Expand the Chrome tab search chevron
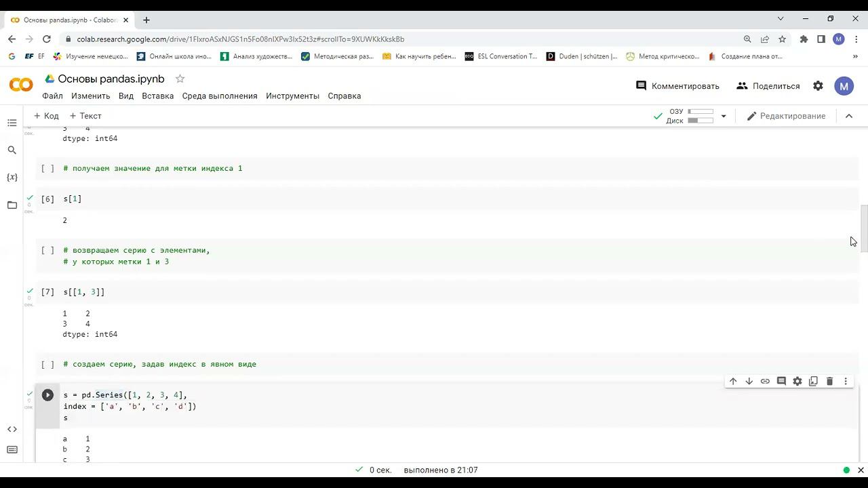The image size is (868, 488). point(781,18)
